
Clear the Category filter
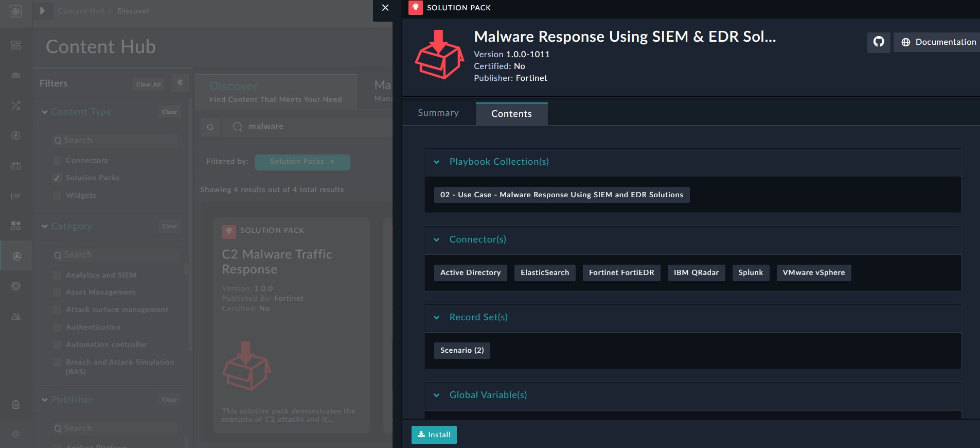tap(169, 226)
